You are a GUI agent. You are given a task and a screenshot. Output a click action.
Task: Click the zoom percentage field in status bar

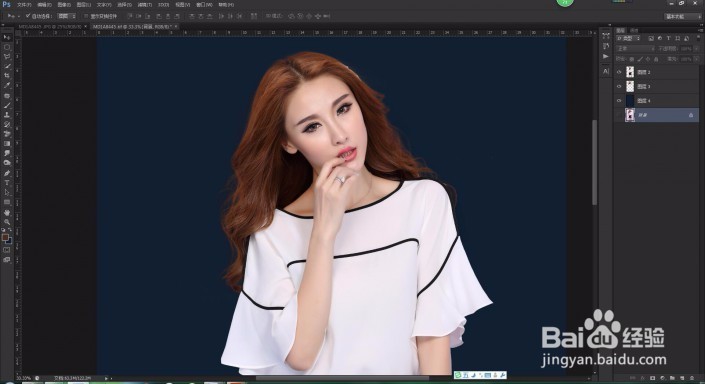coord(24,378)
